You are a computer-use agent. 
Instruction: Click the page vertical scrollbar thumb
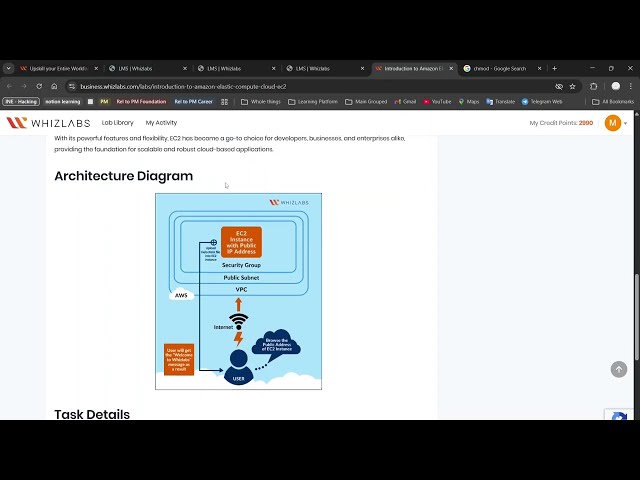coord(636,317)
